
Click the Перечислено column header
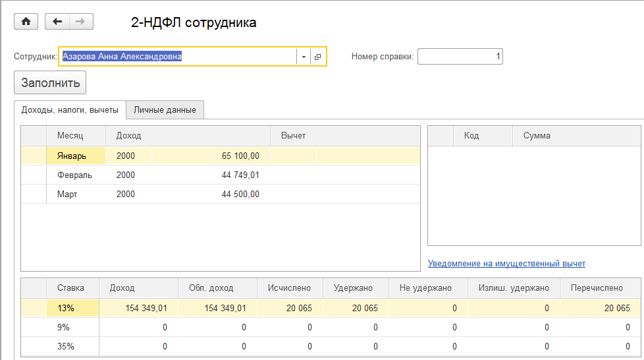point(597,288)
